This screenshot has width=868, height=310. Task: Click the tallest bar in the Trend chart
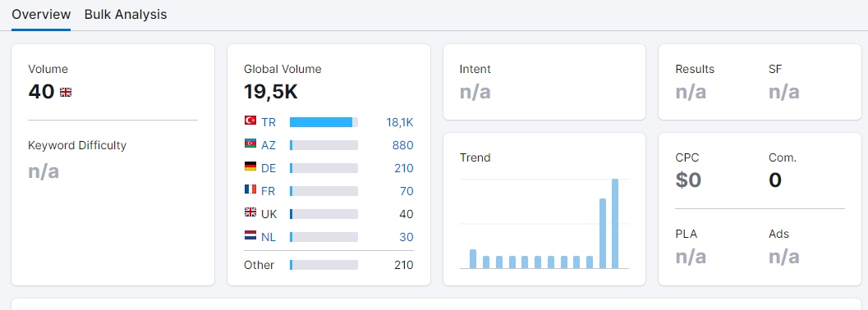(x=615, y=224)
